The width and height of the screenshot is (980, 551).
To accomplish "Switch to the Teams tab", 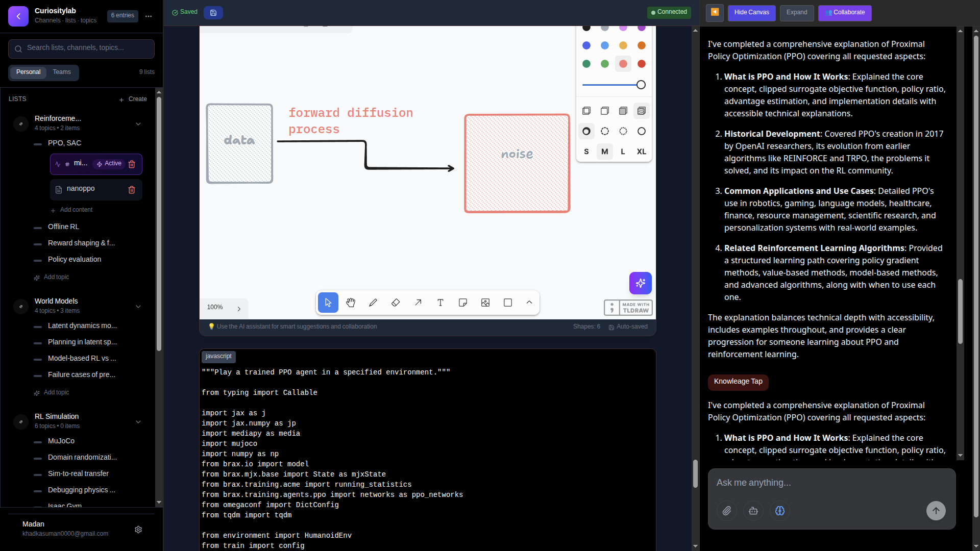I will (61, 72).
